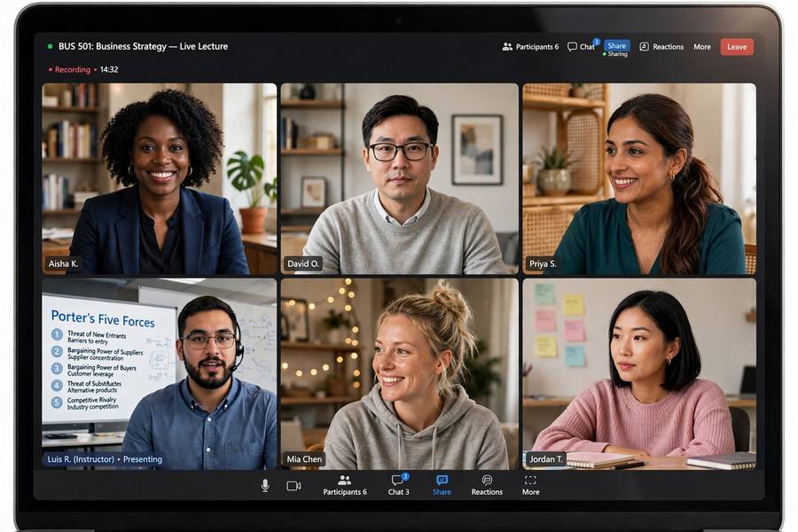The height and width of the screenshot is (532, 798).
Task: Open More options in bottom toolbar
Action: click(x=530, y=485)
